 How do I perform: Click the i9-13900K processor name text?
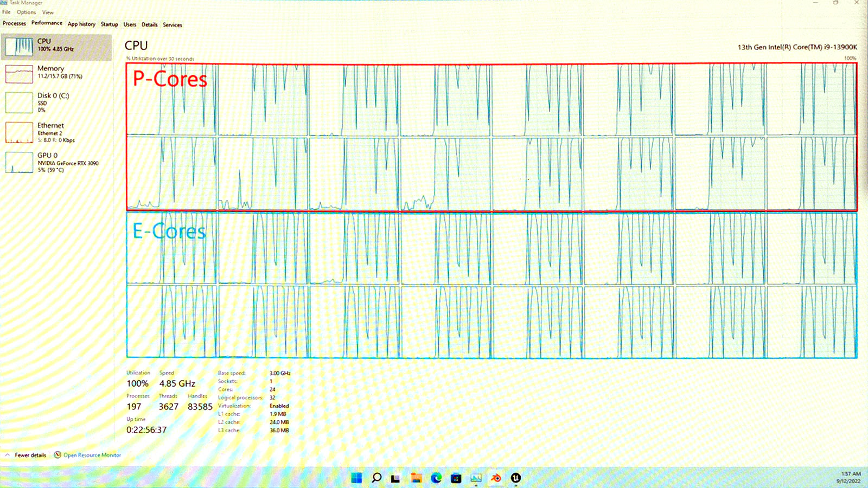click(797, 47)
